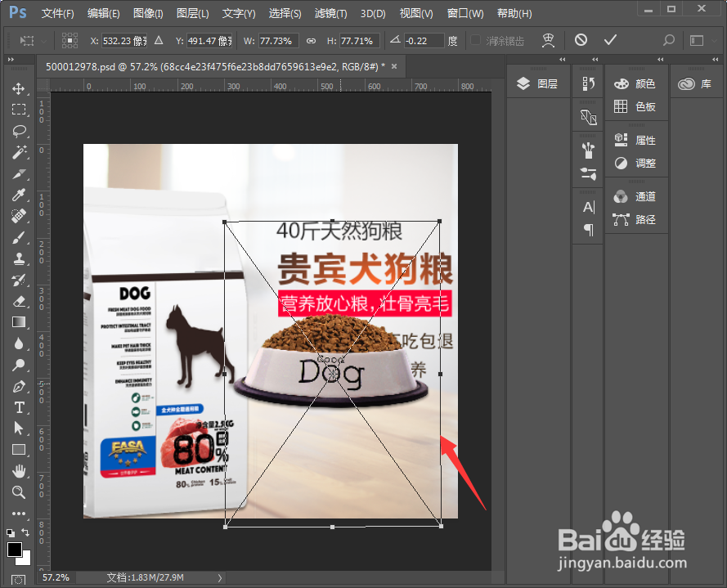The image size is (727, 588).
Task: Select the Move tool
Action: pos(19,88)
